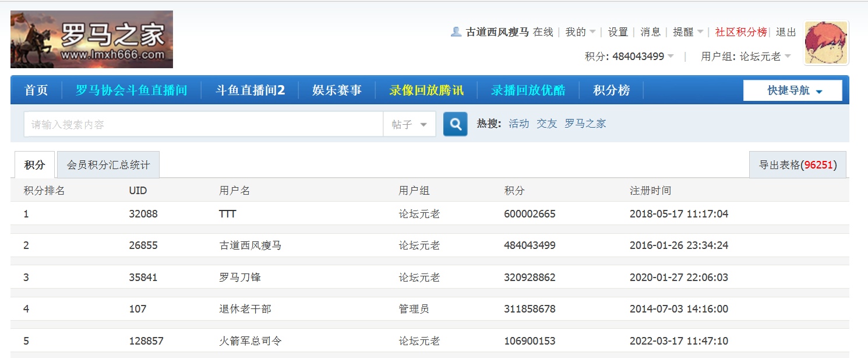Click 退出 to log out
Screen dimensions: 868x358
point(784,31)
